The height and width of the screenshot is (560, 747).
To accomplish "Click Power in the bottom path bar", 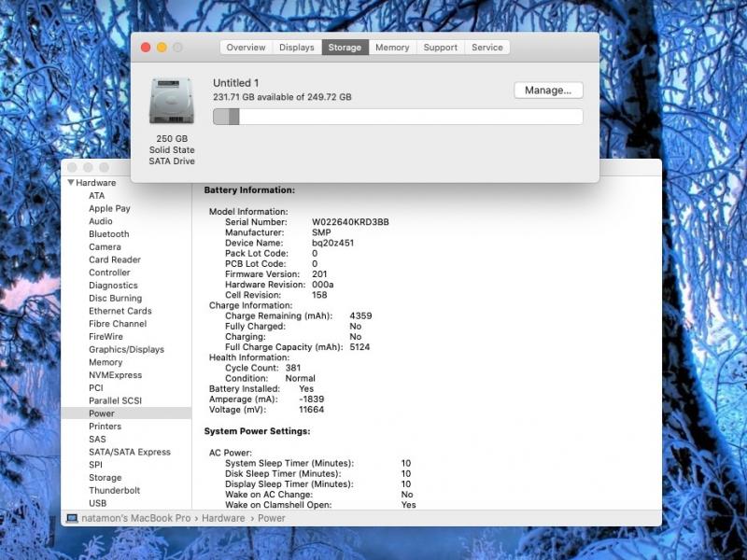I will tap(272, 518).
